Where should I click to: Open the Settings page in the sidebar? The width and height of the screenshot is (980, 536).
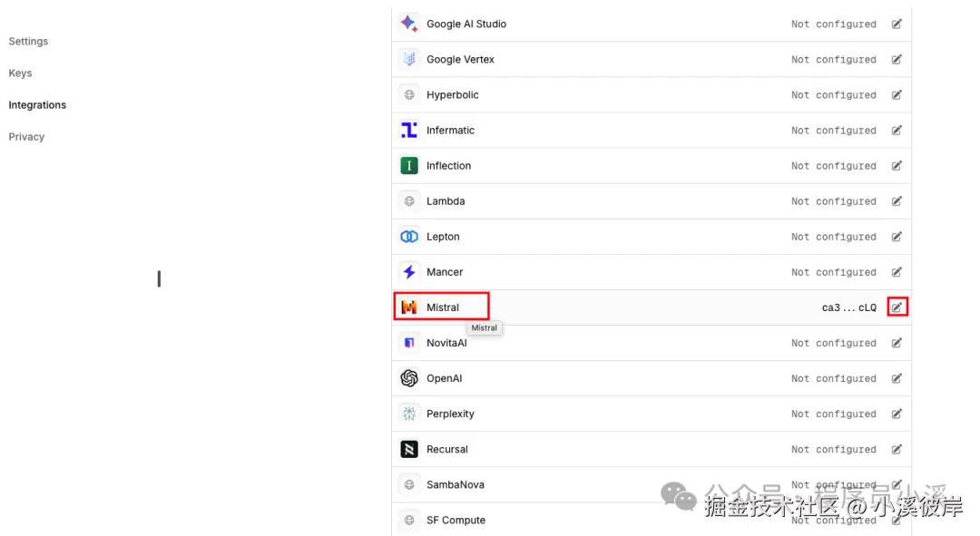click(28, 41)
